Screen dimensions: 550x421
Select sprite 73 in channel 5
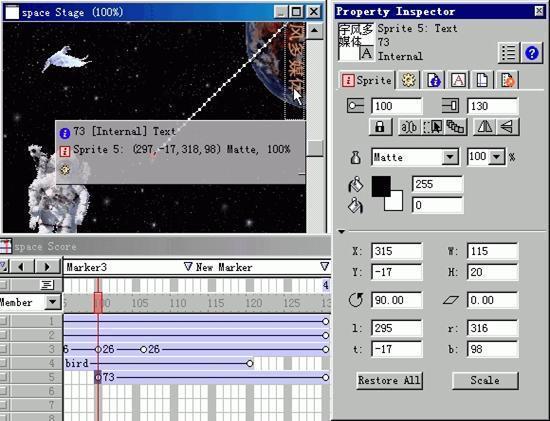[212, 377]
